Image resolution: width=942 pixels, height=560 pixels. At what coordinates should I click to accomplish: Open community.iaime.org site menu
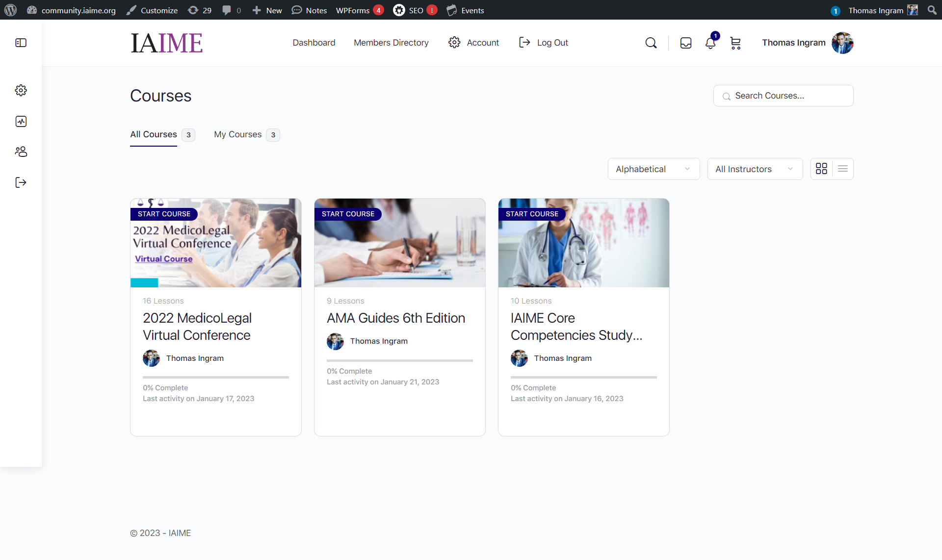click(x=72, y=10)
